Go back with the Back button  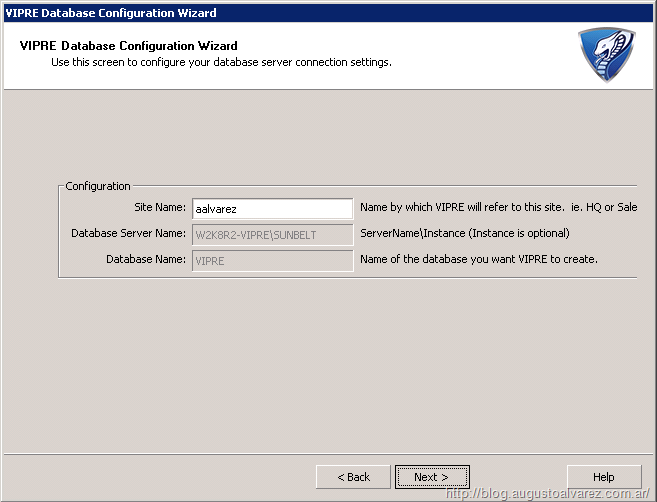click(353, 477)
